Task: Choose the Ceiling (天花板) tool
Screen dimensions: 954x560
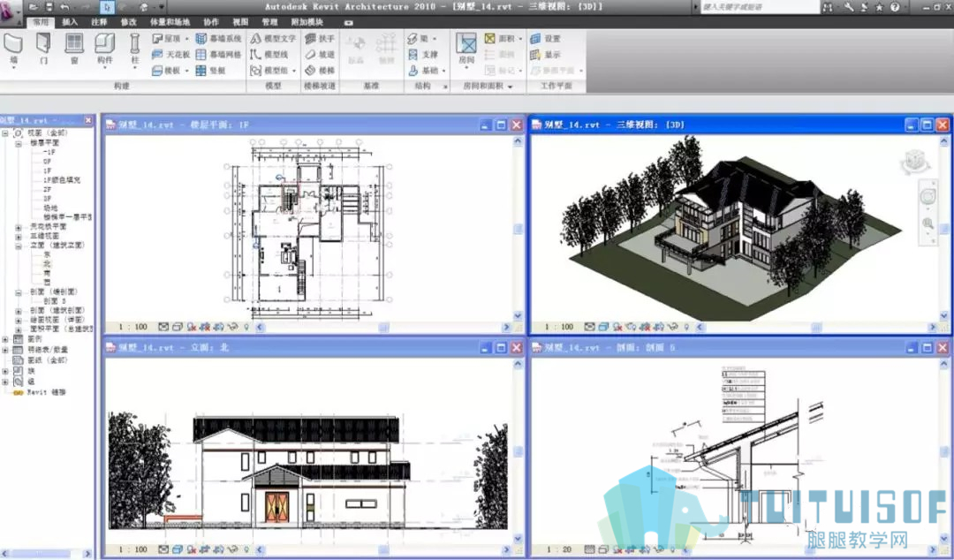Action: (171, 54)
